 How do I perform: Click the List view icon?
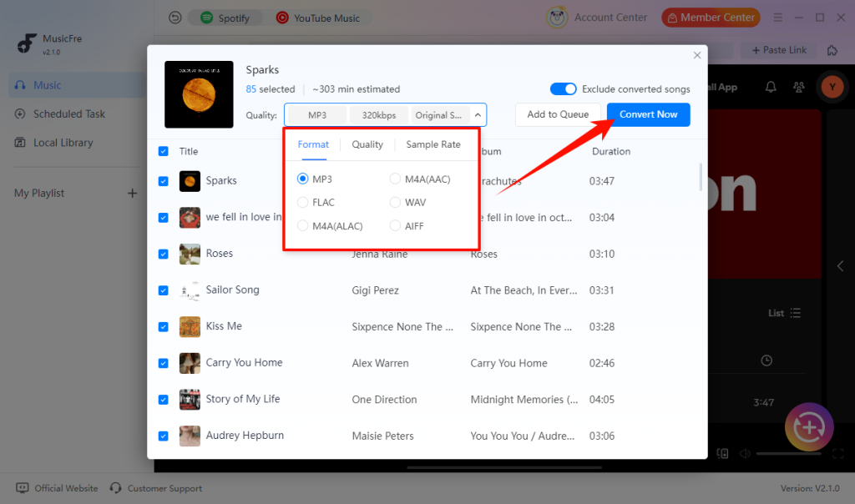pos(795,313)
